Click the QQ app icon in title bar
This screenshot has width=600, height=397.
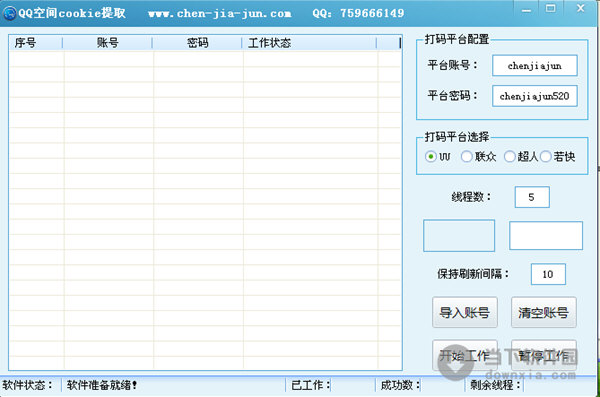(9, 13)
